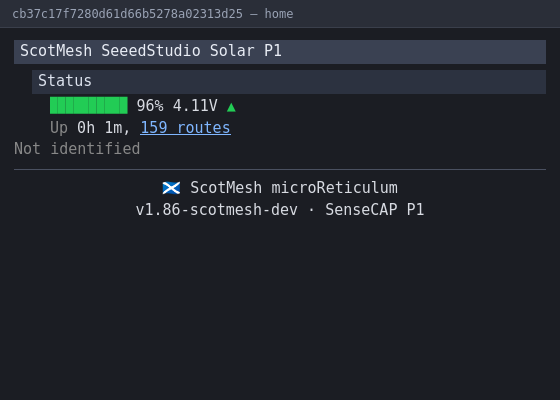Click the leftmost segment of battery bar

click(x=54, y=105)
